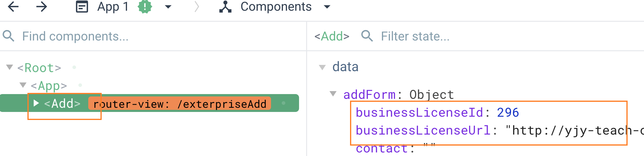644x156 pixels.
Task: Collapse the data section
Action: [322, 67]
